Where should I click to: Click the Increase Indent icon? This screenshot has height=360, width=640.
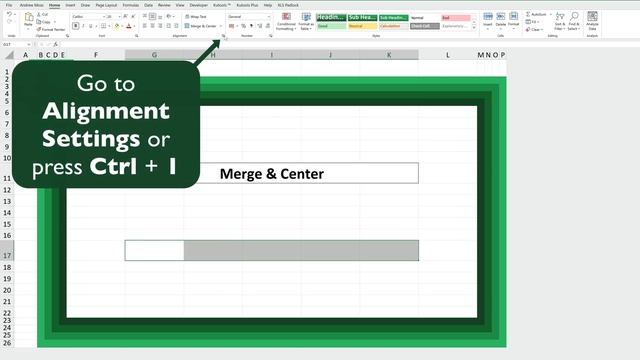pos(176,26)
